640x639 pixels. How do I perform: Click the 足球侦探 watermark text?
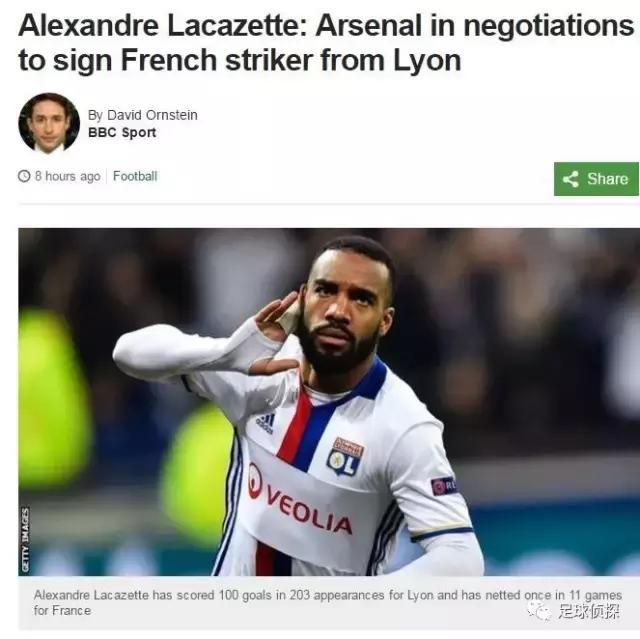(589, 611)
